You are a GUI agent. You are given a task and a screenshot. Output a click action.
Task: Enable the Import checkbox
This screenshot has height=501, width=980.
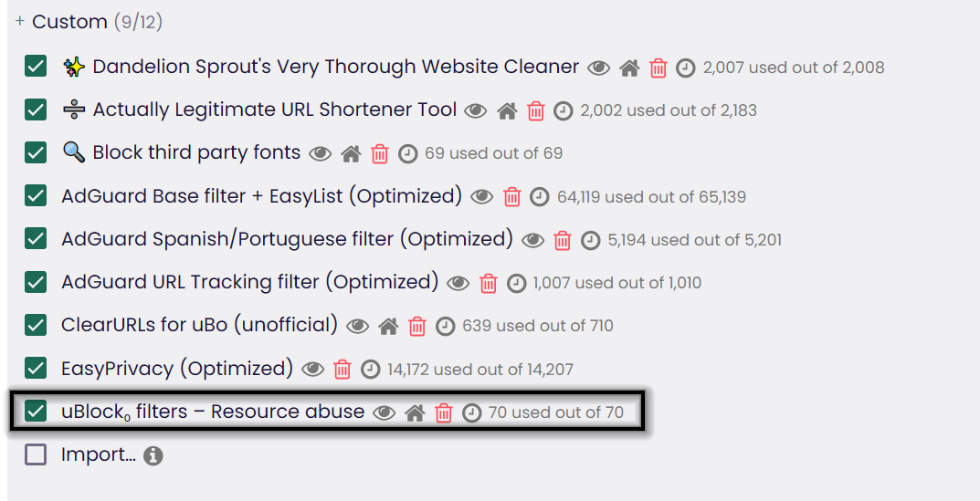tap(36, 454)
